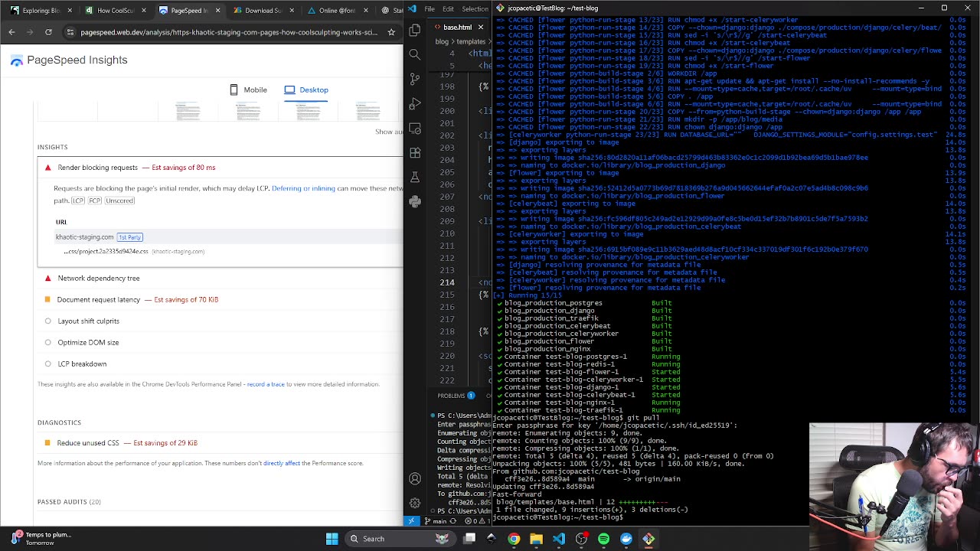
Task: Open Run and Debug view
Action: (x=415, y=103)
